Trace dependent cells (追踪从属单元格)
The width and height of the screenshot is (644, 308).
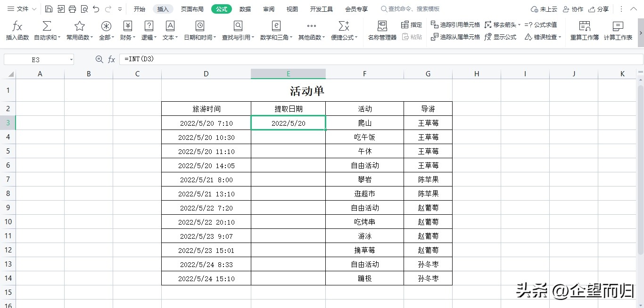coord(455,37)
